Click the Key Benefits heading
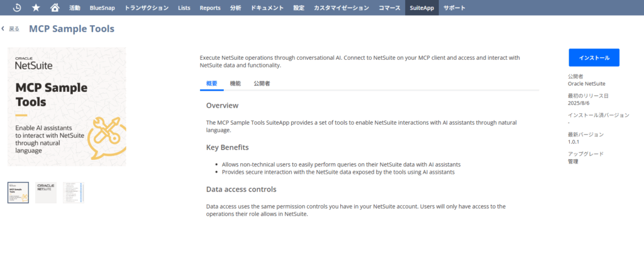The width and height of the screenshot is (644, 267). point(228,147)
